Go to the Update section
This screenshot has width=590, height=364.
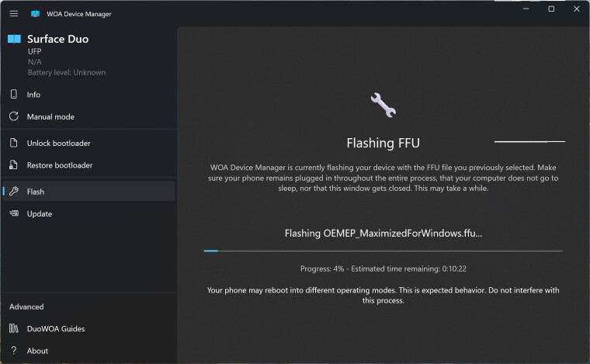click(40, 213)
